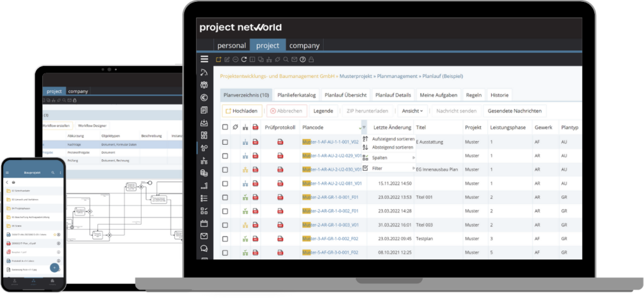Open the checklist list icon in sidebar
Image resolution: width=644 pixels, height=301 pixels.
[204, 198]
